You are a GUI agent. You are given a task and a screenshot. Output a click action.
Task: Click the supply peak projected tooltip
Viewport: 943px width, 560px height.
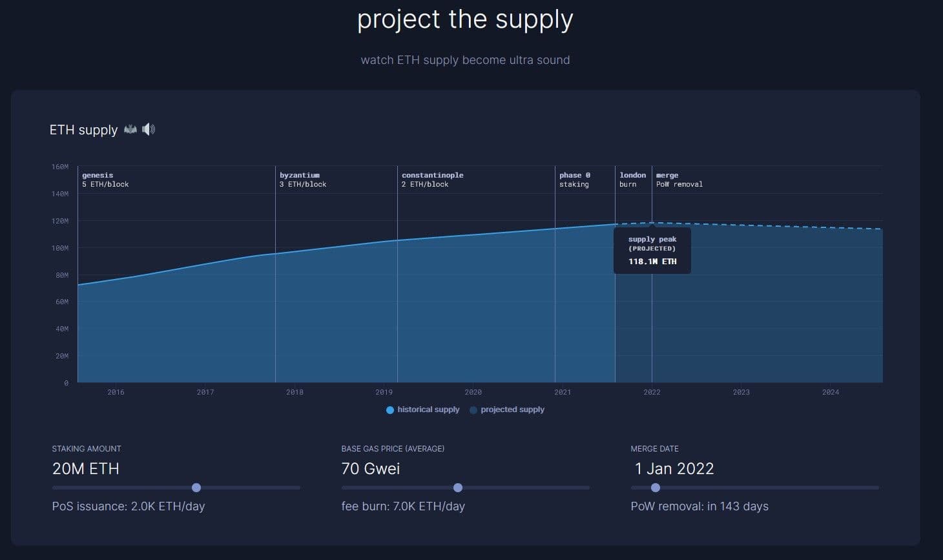coord(652,251)
